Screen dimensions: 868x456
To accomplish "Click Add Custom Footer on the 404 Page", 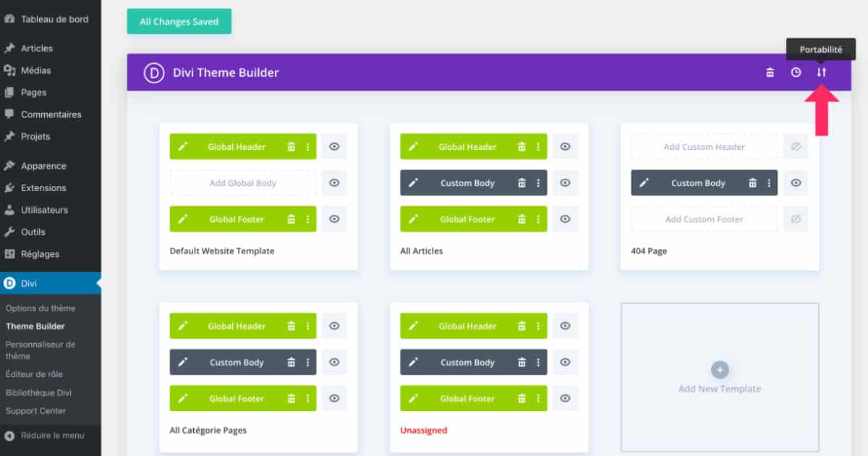I will [705, 219].
